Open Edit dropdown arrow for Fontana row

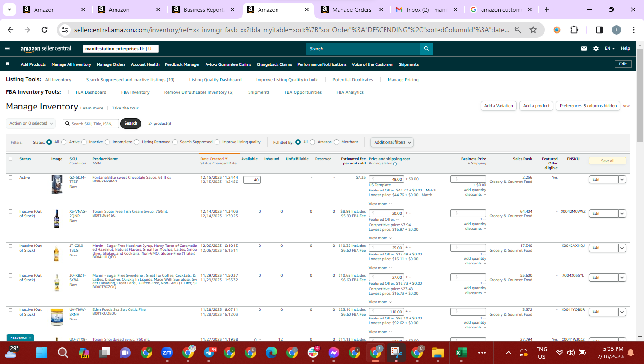coord(622,179)
